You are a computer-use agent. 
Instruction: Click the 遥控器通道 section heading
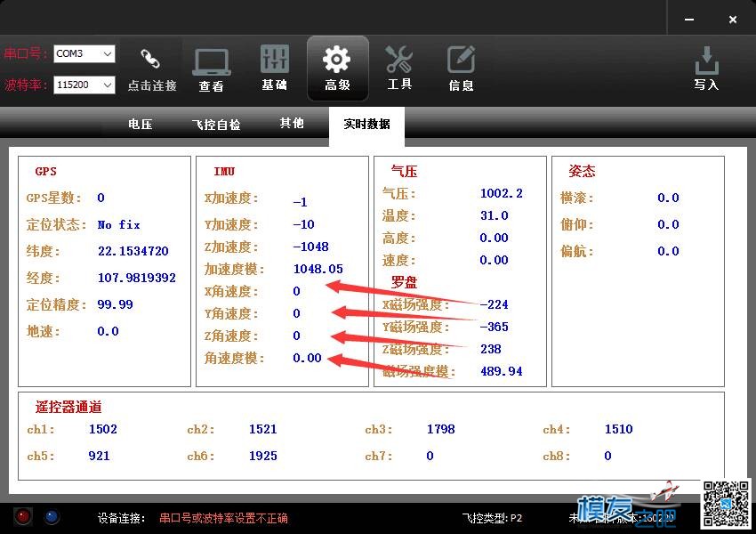pos(68,407)
